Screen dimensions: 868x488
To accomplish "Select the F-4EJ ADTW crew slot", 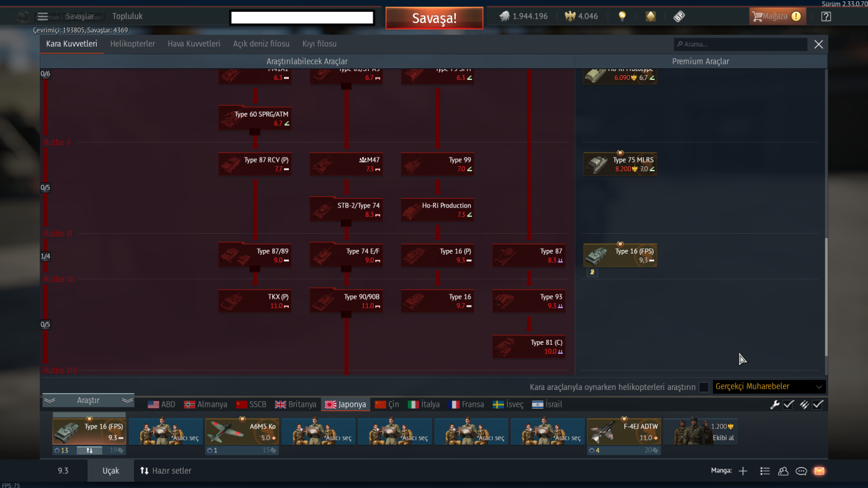I will click(x=624, y=432).
